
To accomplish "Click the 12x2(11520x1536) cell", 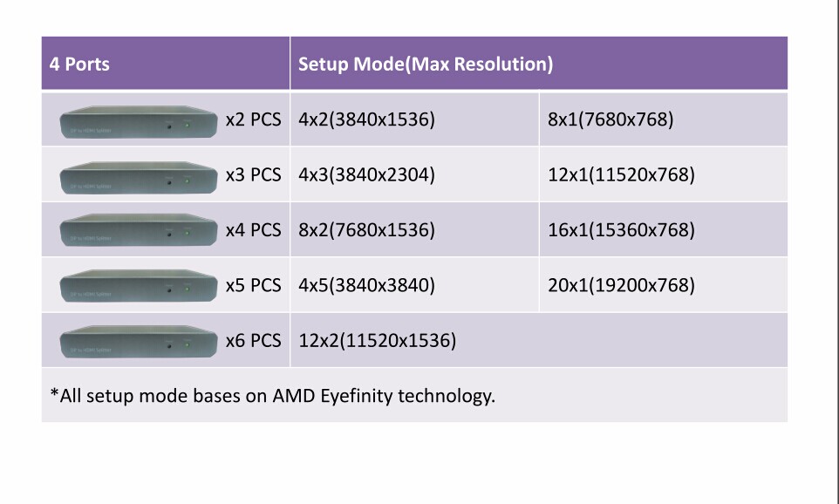I will click(x=539, y=340).
